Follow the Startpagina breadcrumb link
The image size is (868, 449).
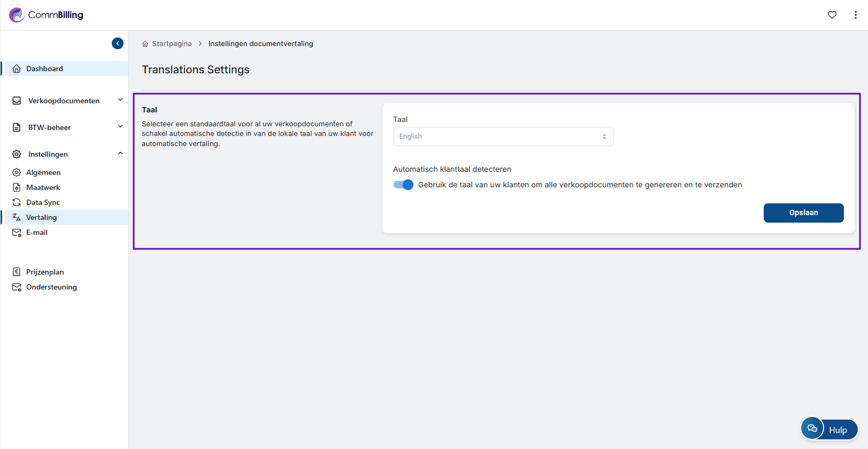click(172, 44)
